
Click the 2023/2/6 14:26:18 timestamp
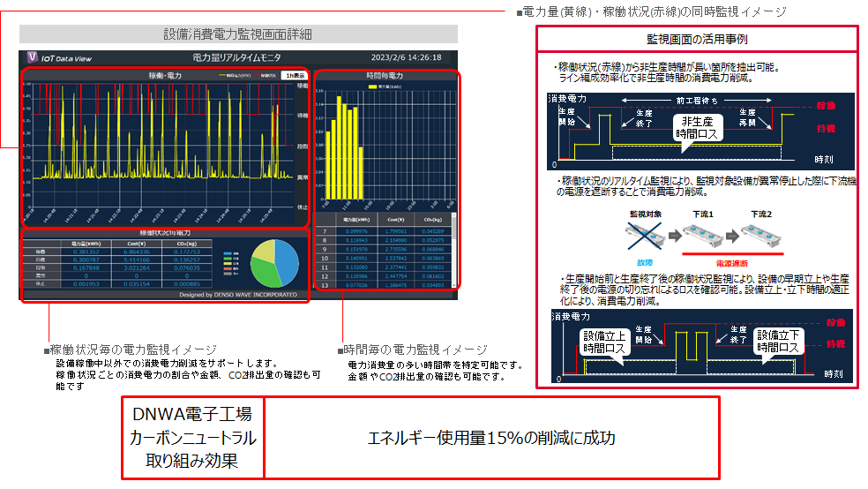408,57
